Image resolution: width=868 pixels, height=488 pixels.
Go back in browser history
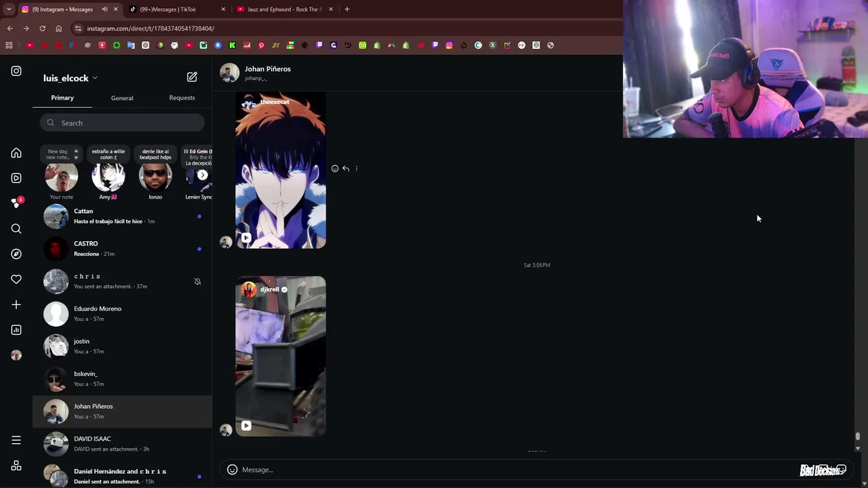[9, 28]
